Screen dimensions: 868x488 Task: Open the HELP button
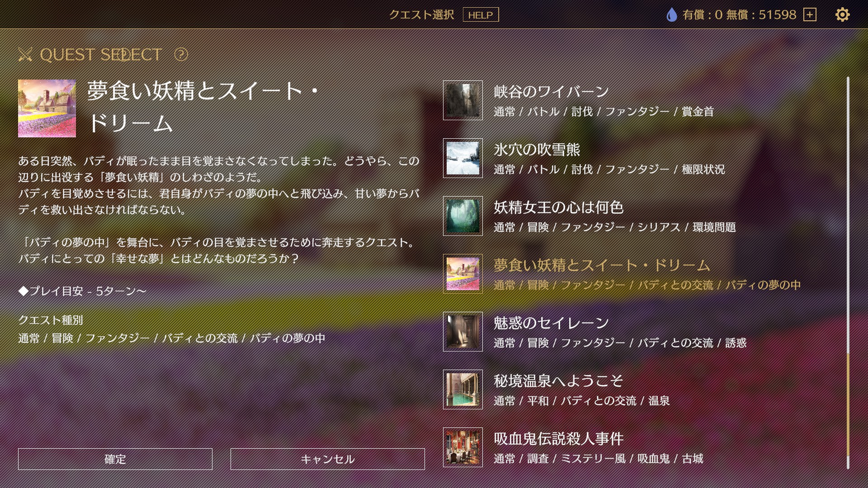click(481, 15)
